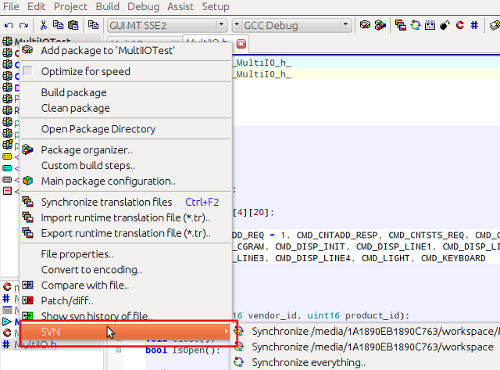Viewport: 500px width, 370px height.
Task: Open the GCC Debug dropdown arrow
Action: pyautogui.click(x=346, y=25)
